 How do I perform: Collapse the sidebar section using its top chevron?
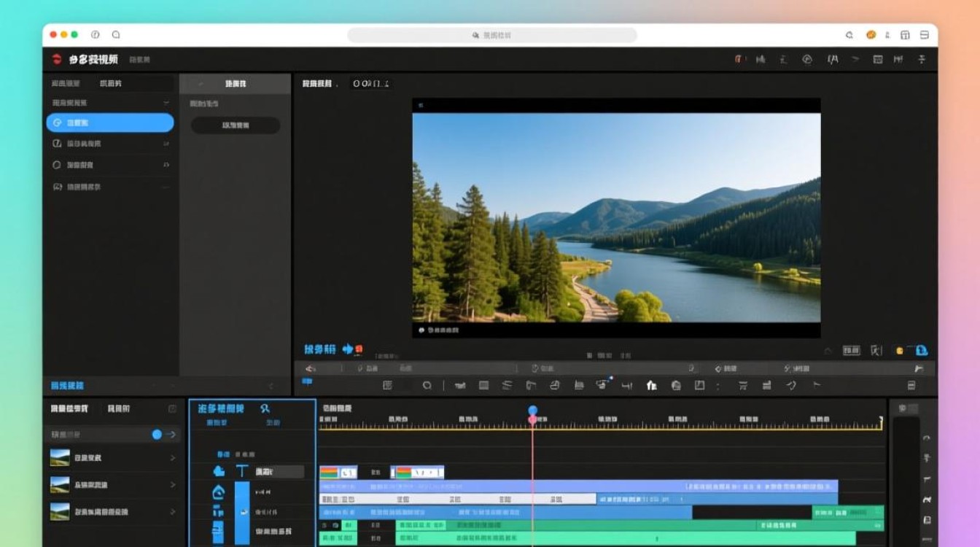[x=166, y=103]
